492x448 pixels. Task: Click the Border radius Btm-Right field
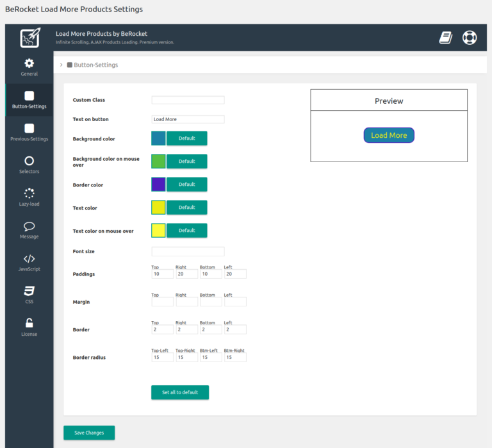[235, 357]
